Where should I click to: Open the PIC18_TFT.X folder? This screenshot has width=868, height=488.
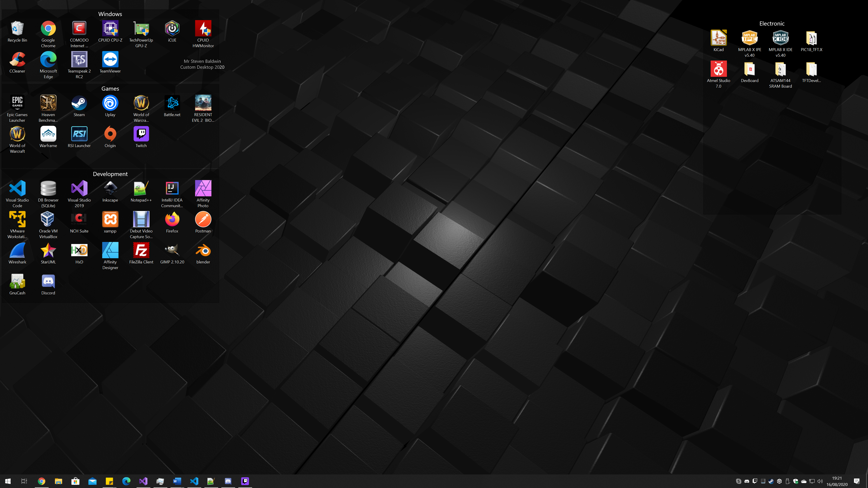click(811, 38)
